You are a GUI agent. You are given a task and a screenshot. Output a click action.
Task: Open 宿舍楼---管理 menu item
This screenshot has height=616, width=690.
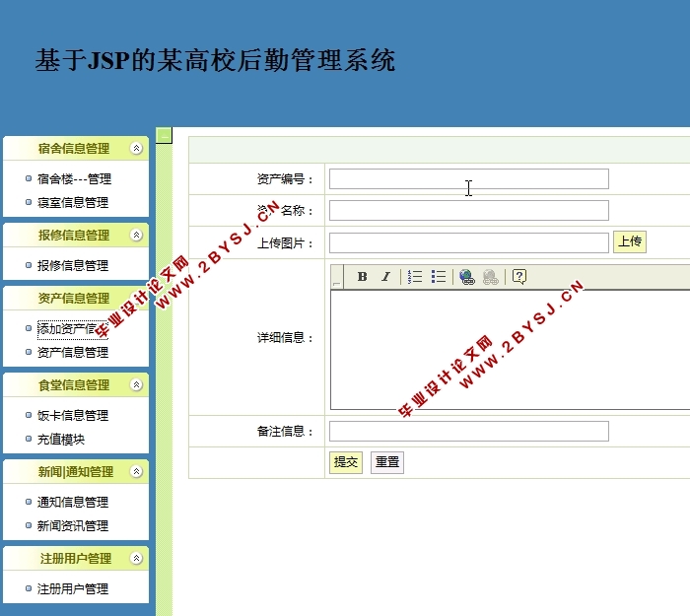click(74, 178)
